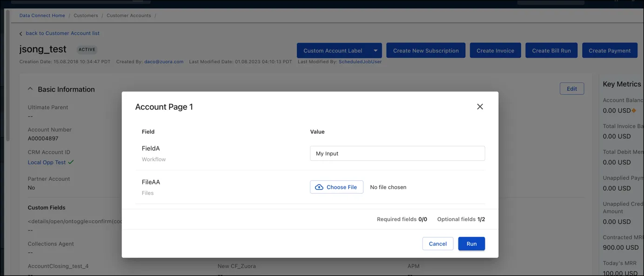Click the FileAA field label
This screenshot has height=276, width=644.
151,182
